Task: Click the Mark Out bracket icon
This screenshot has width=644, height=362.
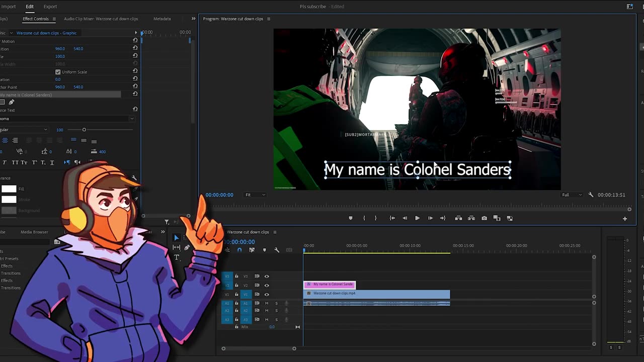Action: tap(375, 218)
